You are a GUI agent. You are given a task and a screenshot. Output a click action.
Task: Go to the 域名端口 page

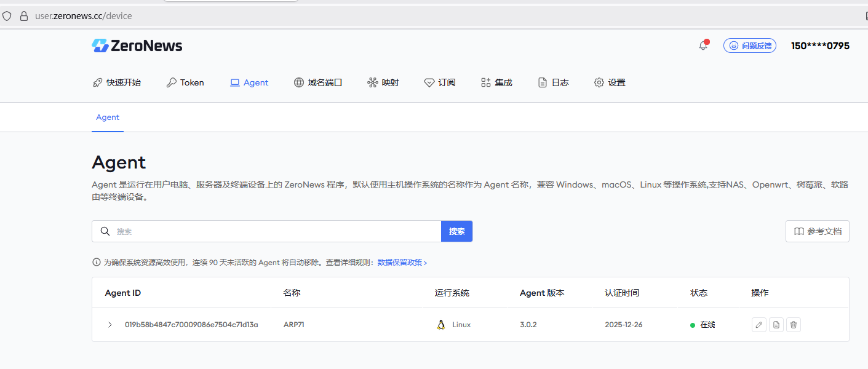[x=318, y=82]
